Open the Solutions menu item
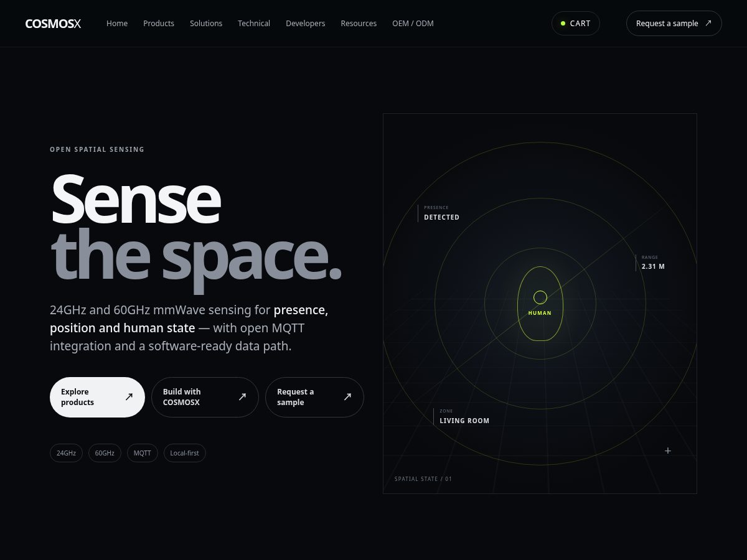The height and width of the screenshot is (560, 747). (x=206, y=24)
